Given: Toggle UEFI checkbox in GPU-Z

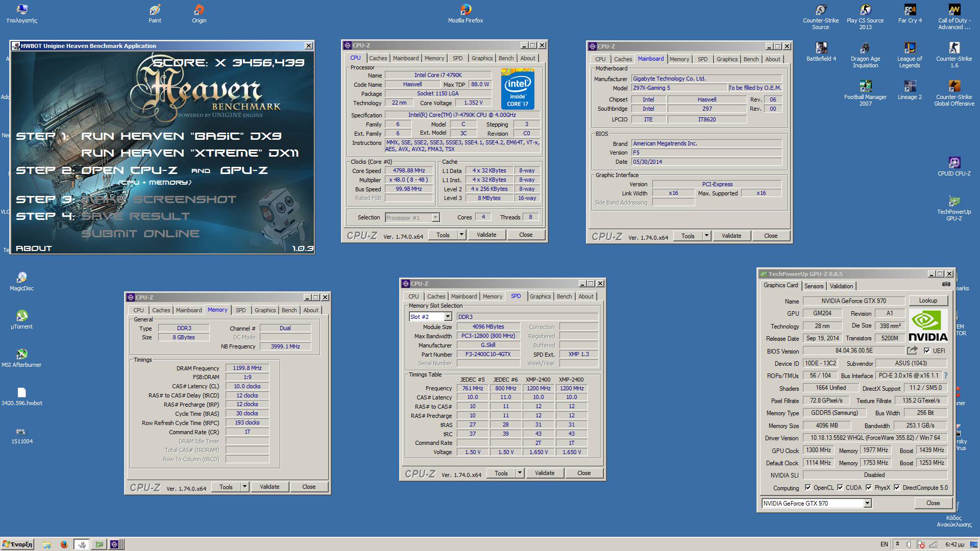Looking at the screenshot, I should click(926, 350).
